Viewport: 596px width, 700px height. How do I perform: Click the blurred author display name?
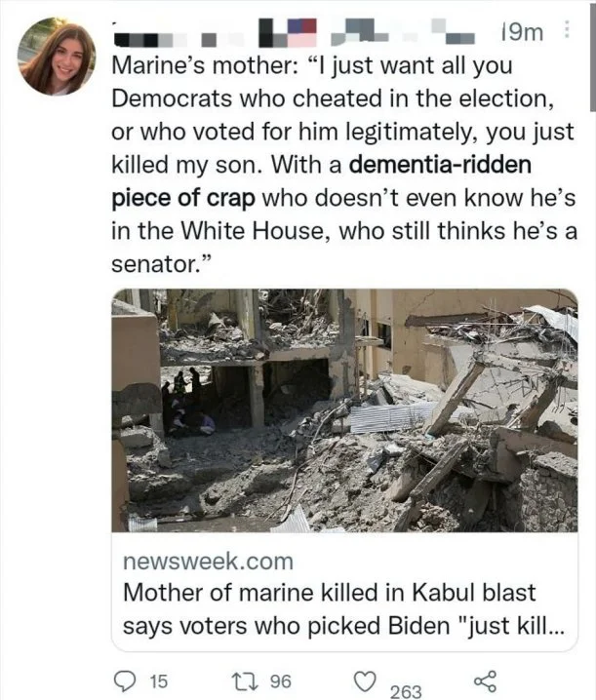point(195,37)
